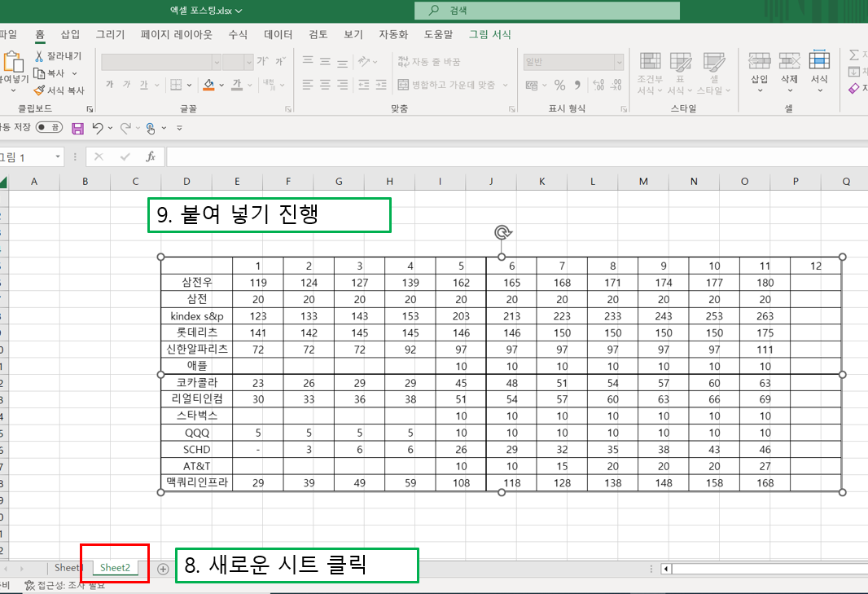
Task: Toggle bold formatting (가)
Action: click(x=110, y=84)
